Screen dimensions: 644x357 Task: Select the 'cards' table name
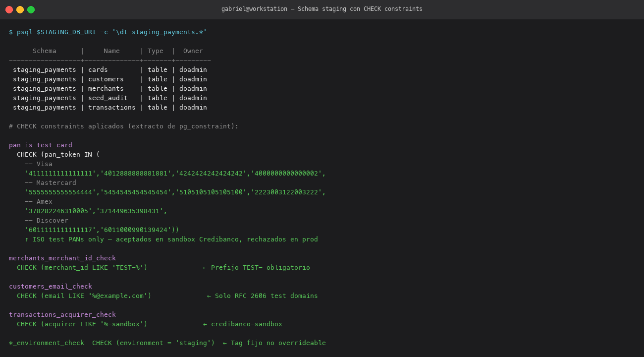point(98,70)
